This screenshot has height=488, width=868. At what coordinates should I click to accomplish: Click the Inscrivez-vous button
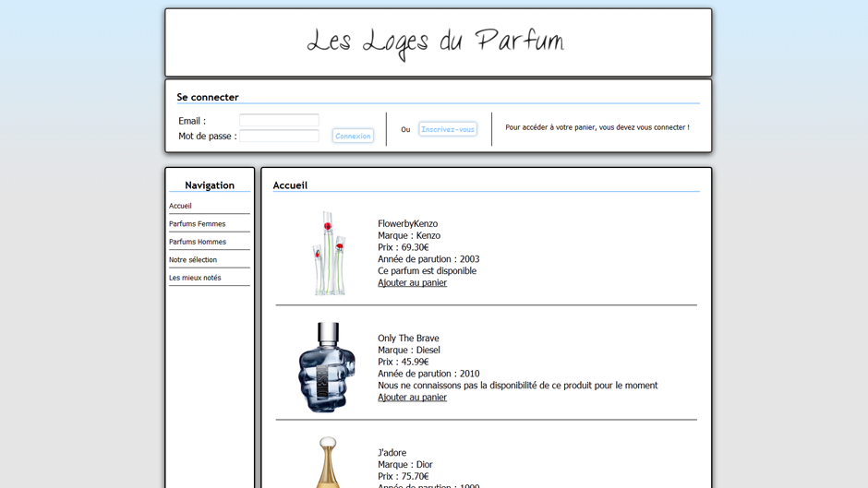448,129
